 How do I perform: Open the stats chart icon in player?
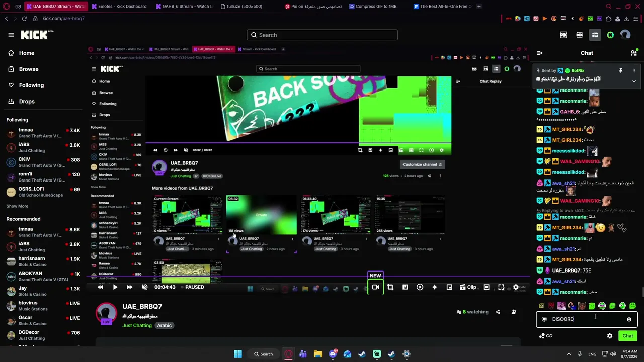[x=405, y=287]
